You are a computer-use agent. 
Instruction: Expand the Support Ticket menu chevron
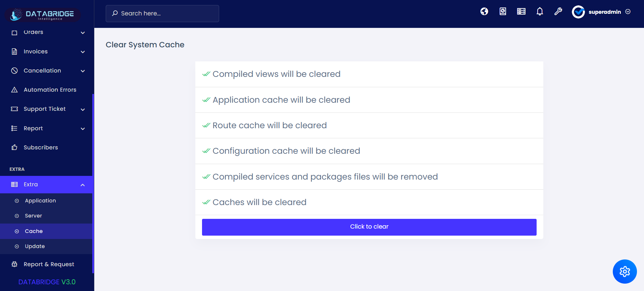[x=83, y=109]
